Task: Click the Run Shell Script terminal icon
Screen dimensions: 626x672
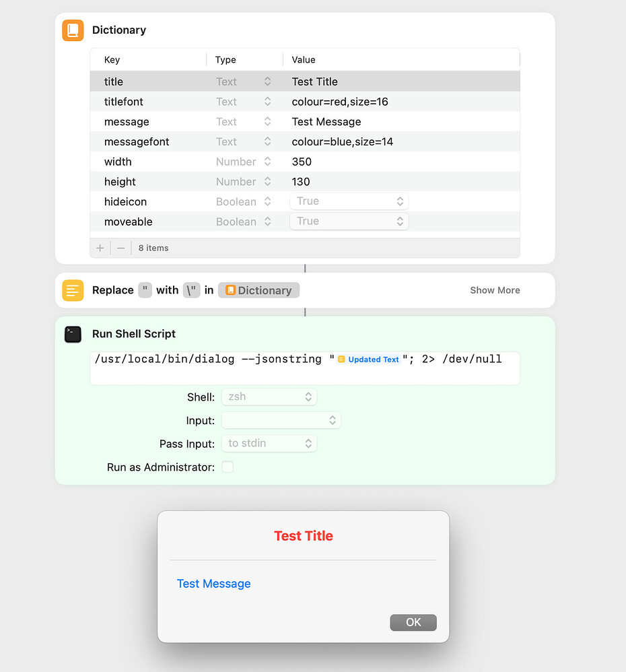Action: tap(73, 333)
